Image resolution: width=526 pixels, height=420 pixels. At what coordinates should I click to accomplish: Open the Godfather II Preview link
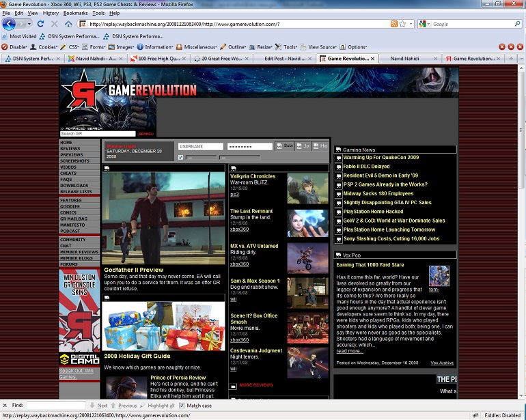133,270
